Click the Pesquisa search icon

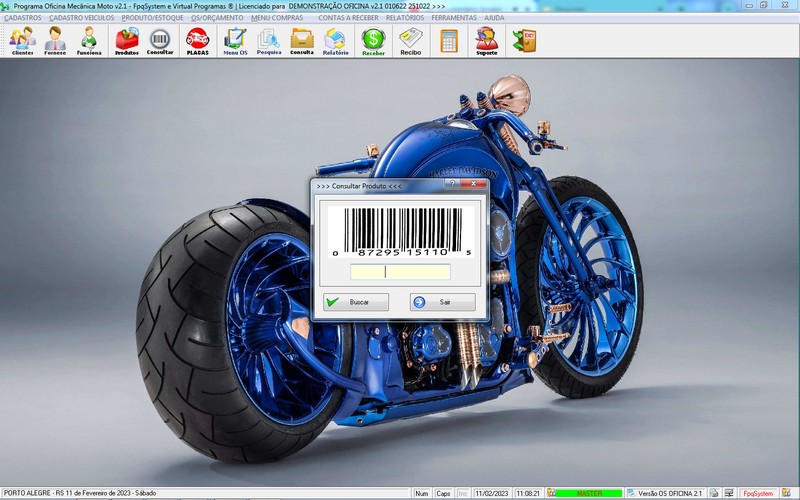click(269, 41)
